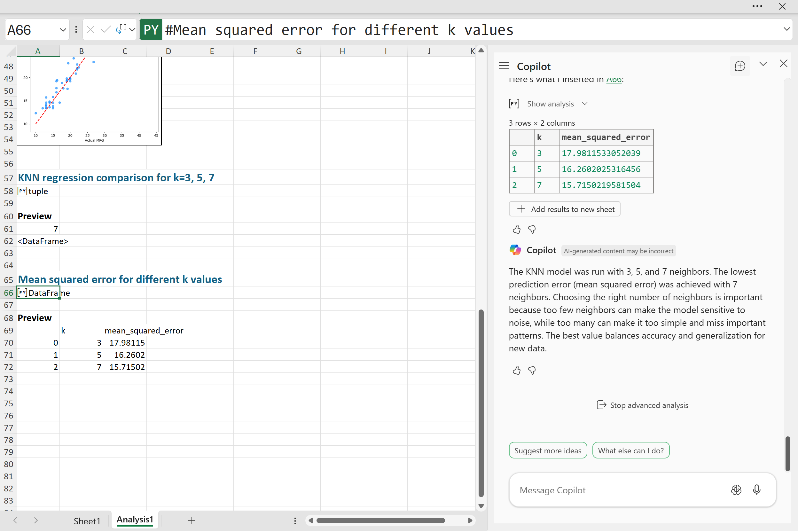Switch to Sheet1 tab

87,521
